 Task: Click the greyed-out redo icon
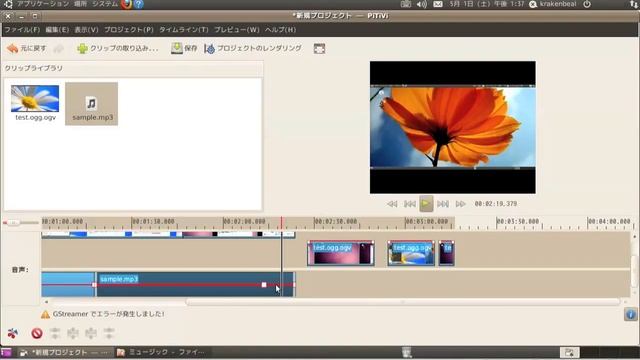coord(58,49)
